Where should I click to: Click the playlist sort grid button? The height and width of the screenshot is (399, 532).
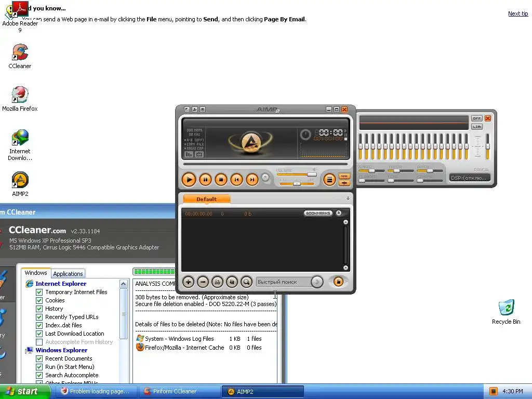tap(218, 282)
